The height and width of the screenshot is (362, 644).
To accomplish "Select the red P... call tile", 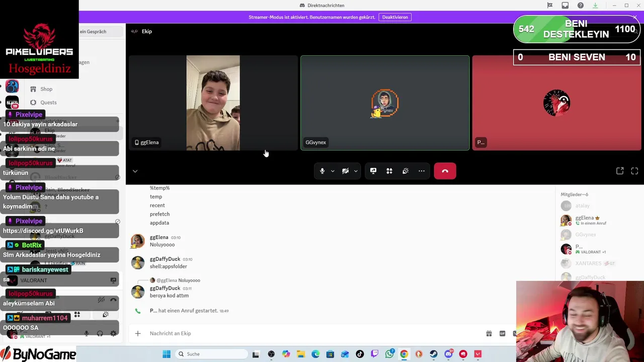I will (x=556, y=103).
